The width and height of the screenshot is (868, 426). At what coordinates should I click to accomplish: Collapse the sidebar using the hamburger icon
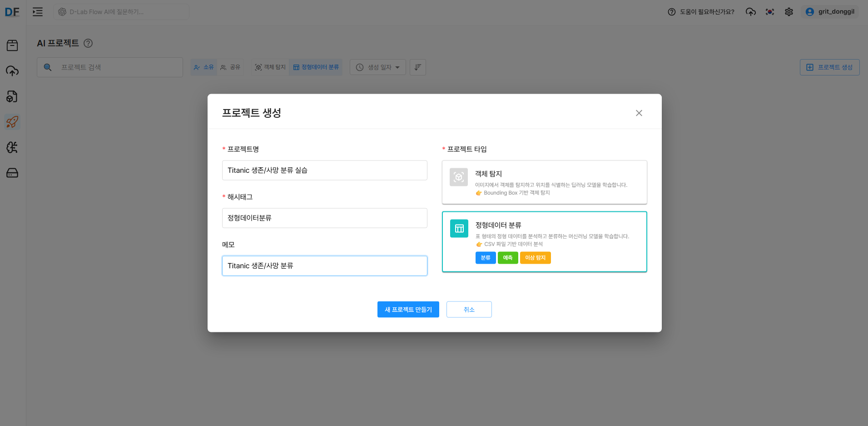point(38,12)
